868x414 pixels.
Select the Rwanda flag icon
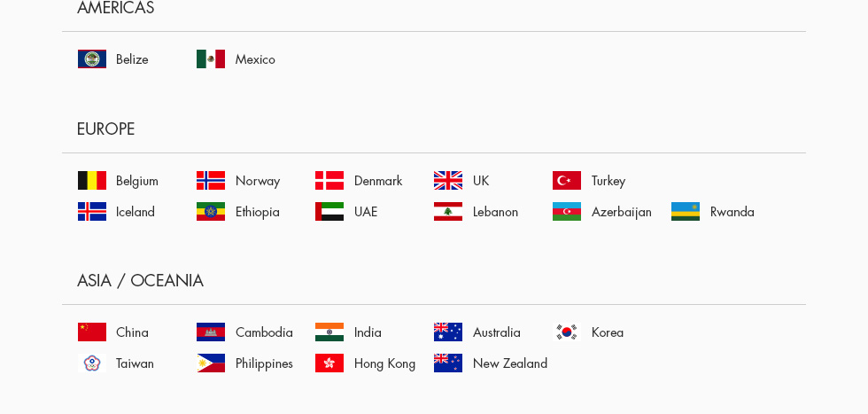click(686, 212)
